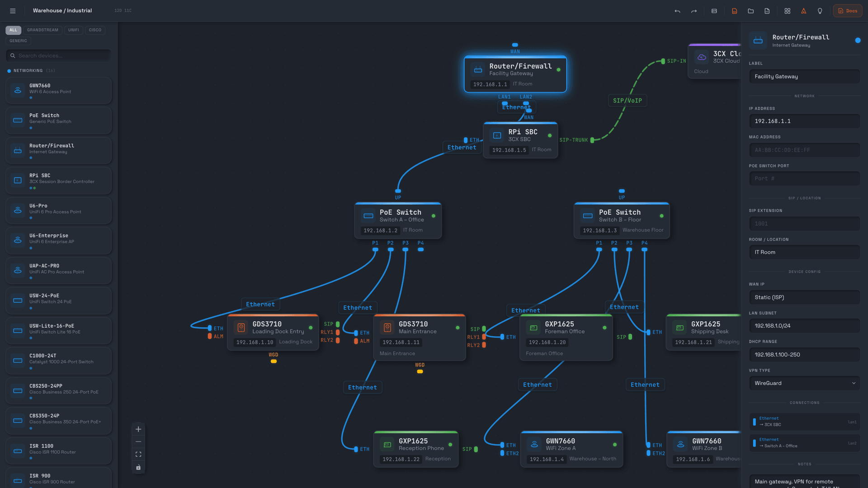The height and width of the screenshot is (488, 868).
Task: Click the Redo arrow in the toolbar
Action: pyautogui.click(x=694, y=11)
